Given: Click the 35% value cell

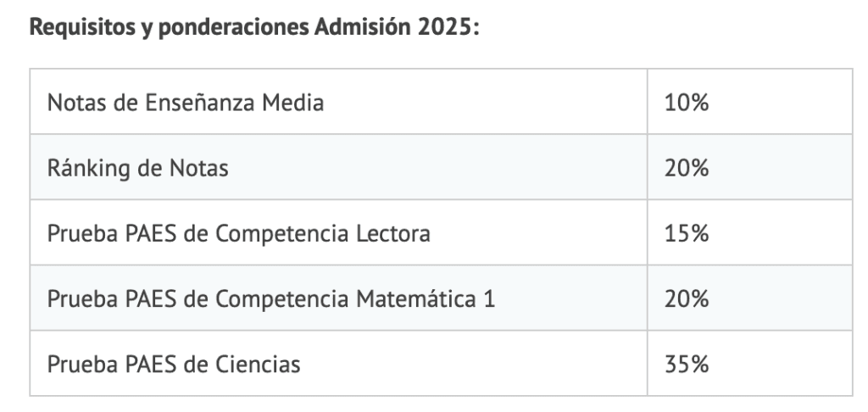Looking at the screenshot, I should pyautogui.click(x=749, y=364).
